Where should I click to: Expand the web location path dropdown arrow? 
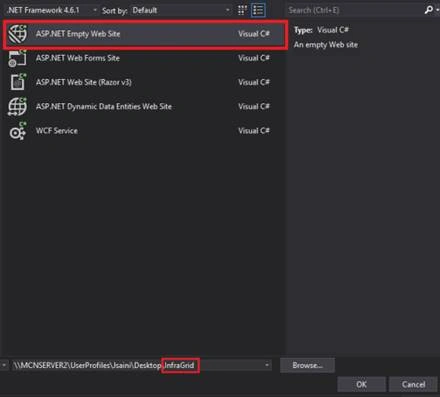(267, 365)
